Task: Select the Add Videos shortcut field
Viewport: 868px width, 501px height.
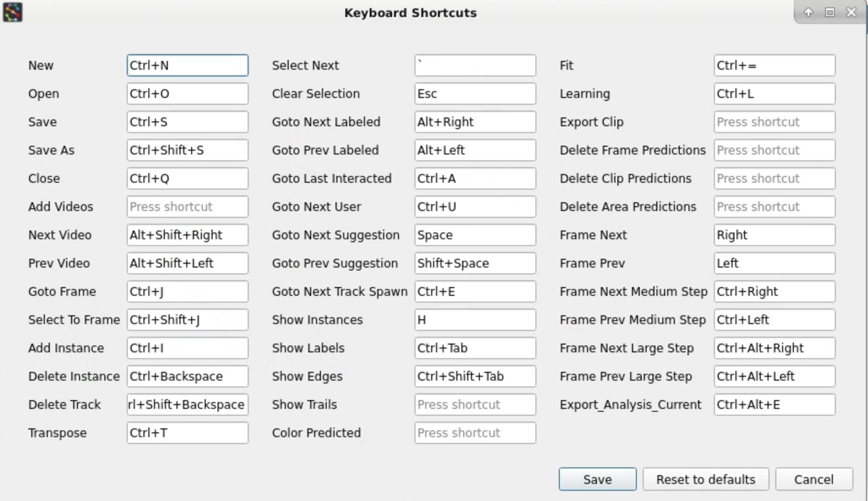Action: click(x=187, y=207)
